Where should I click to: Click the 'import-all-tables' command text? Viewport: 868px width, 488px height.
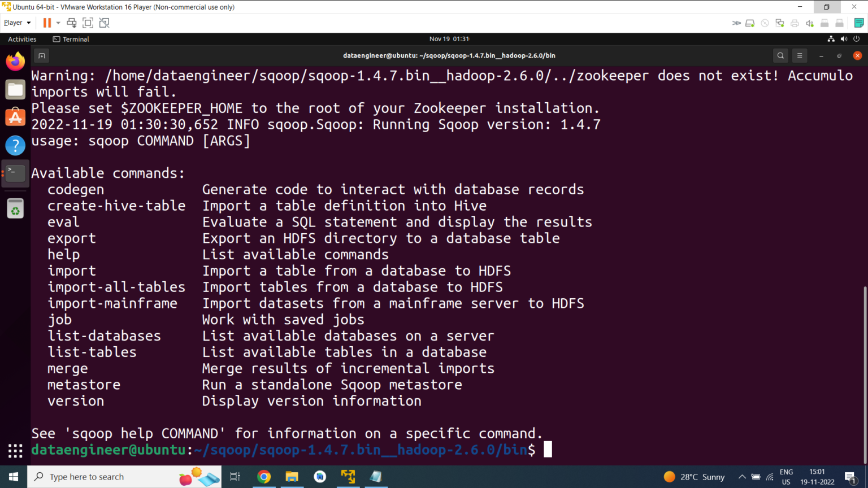pyautogui.click(x=116, y=287)
